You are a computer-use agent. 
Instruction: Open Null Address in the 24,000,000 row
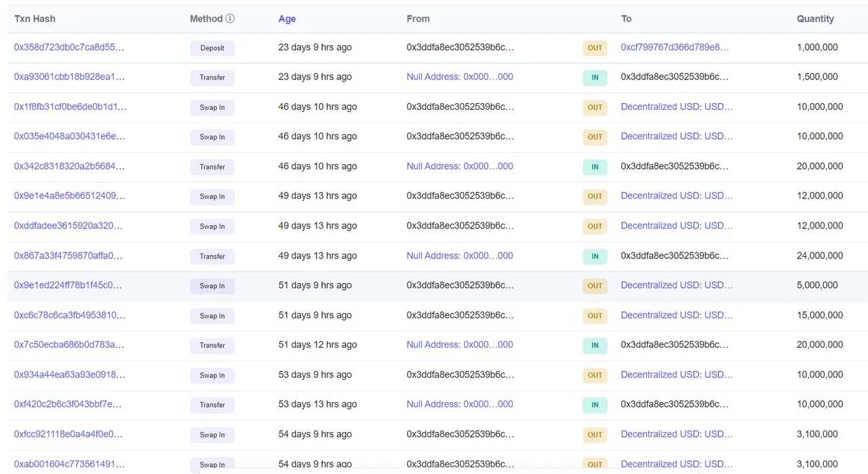click(x=460, y=256)
